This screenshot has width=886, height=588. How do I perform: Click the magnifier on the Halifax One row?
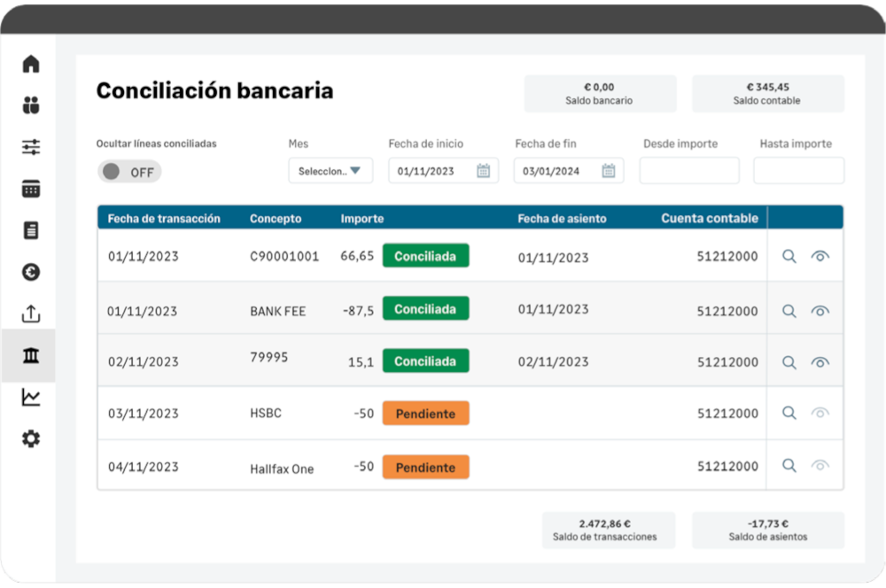click(789, 466)
